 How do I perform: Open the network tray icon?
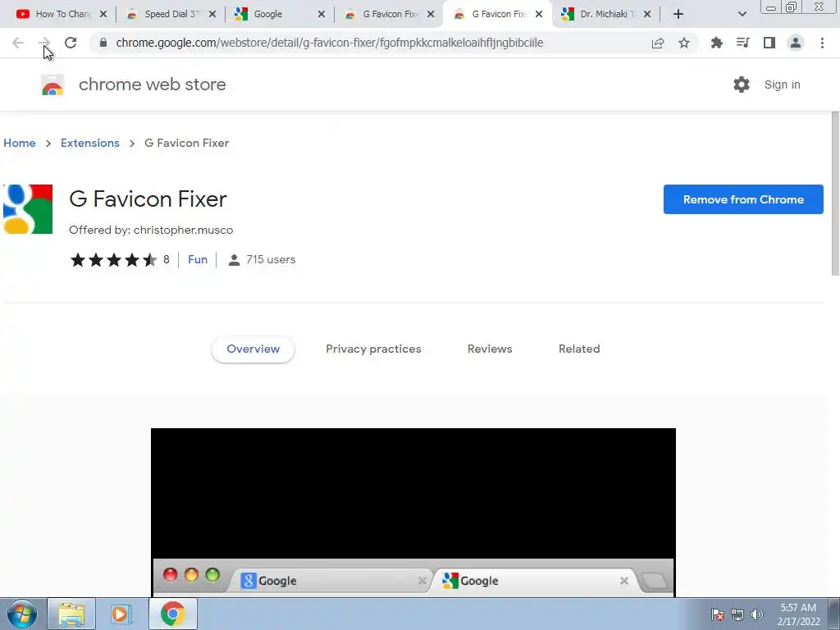click(737, 614)
